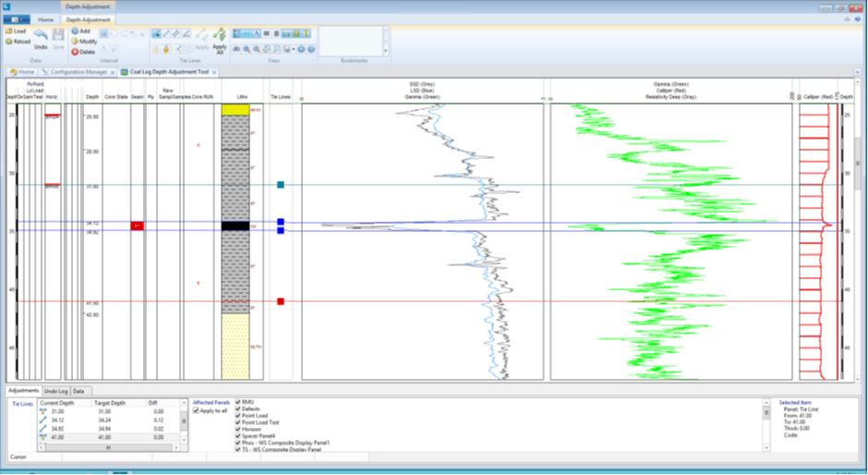Toggle the Apply to all checkbox
This screenshot has height=475, width=868.
196,410
